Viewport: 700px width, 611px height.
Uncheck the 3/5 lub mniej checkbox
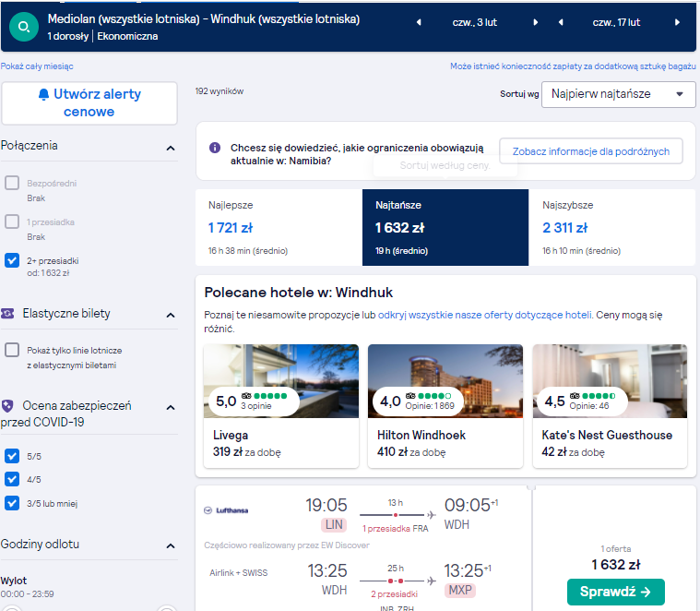tap(12, 503)
